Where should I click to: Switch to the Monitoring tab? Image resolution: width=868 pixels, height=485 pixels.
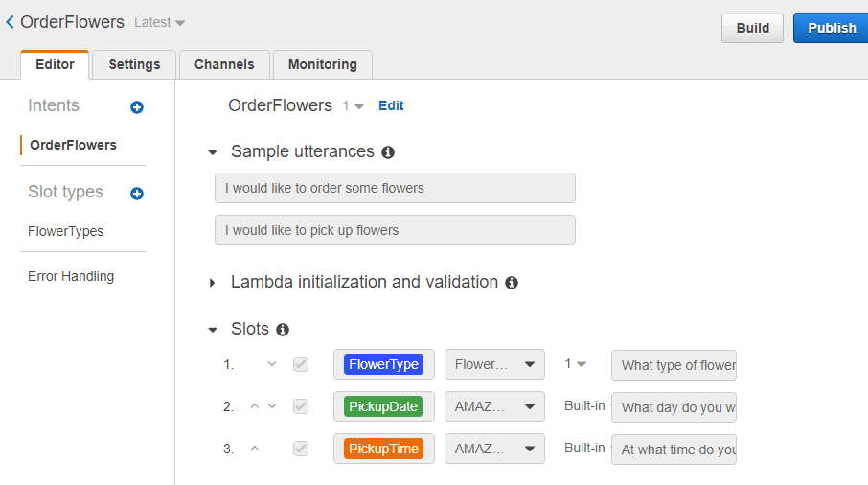pos(323,65)
